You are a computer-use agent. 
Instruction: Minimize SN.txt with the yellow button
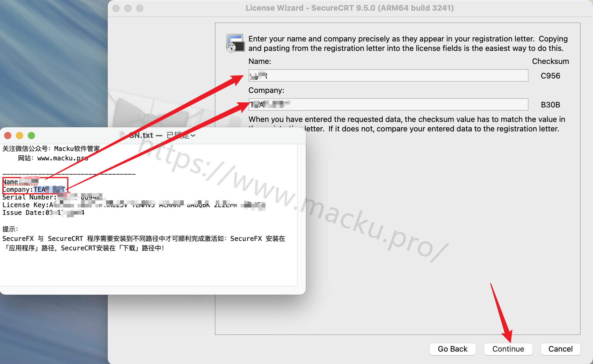coord(20,136)
